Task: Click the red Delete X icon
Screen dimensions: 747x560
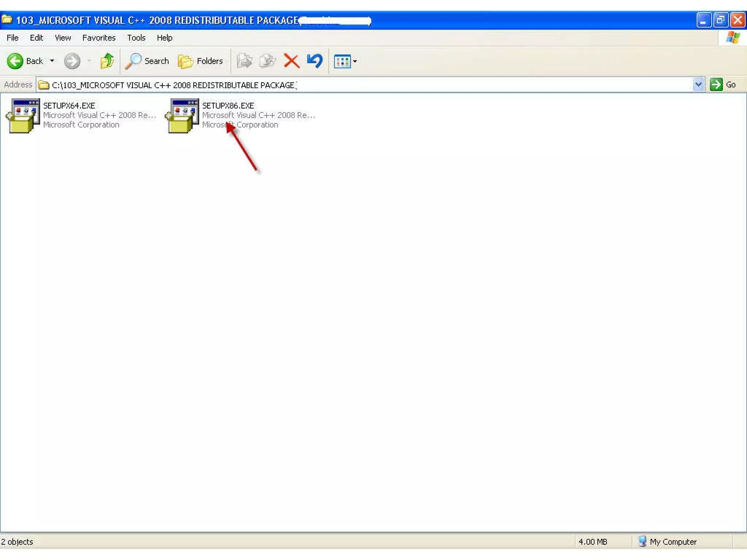Action: coord(291,61)
